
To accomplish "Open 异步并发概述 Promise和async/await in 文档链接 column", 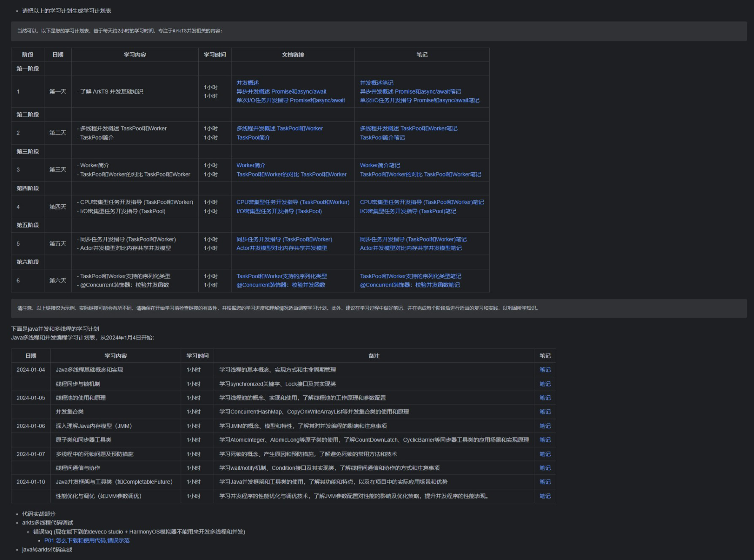I will click(281, 92).
